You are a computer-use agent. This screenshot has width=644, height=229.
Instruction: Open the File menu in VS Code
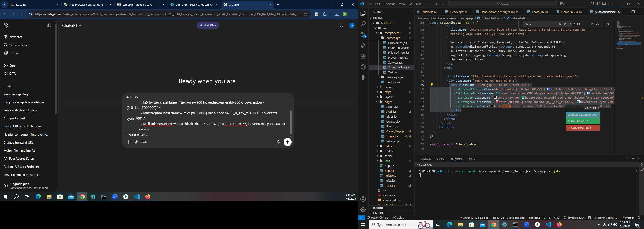[x=369, y=4]
